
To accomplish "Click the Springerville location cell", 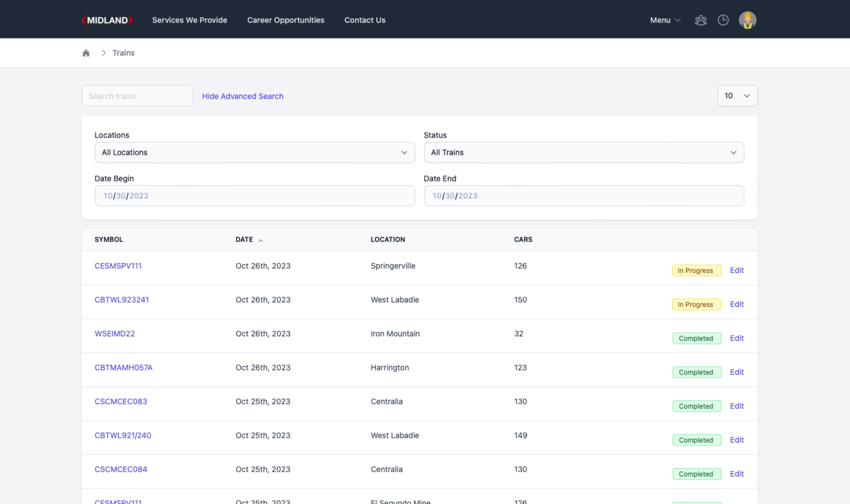I will pyautogui.click(x=393, y=266).
